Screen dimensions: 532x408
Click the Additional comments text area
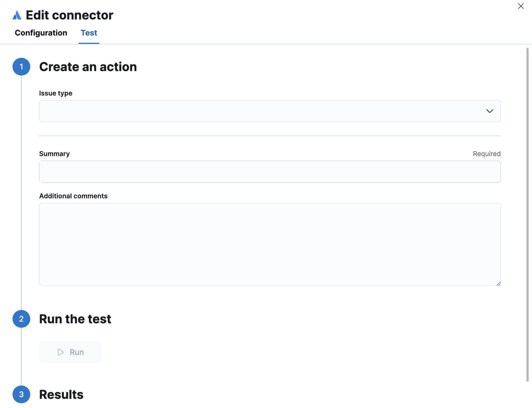269,244
